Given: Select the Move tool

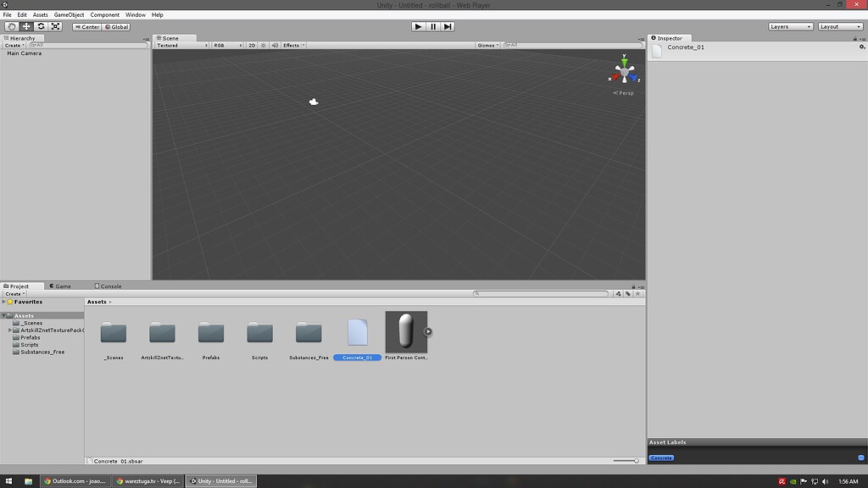Looking at the screenshot, I should pyautogui.click(x=25, y=26).
